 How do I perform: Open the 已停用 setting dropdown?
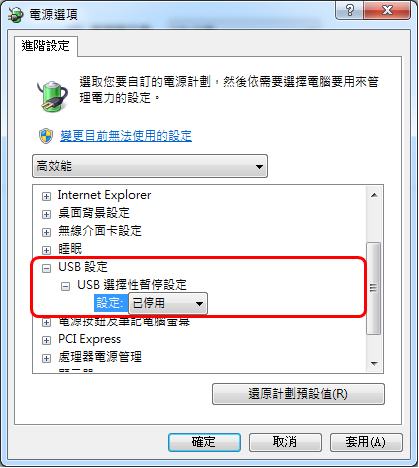[168, 303]
